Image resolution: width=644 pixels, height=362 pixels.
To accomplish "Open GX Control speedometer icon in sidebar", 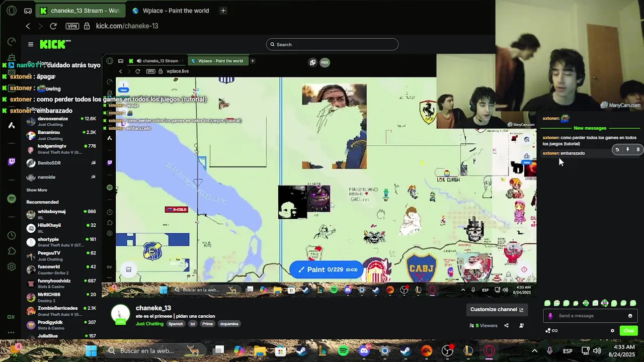I will tap(11, 42).
